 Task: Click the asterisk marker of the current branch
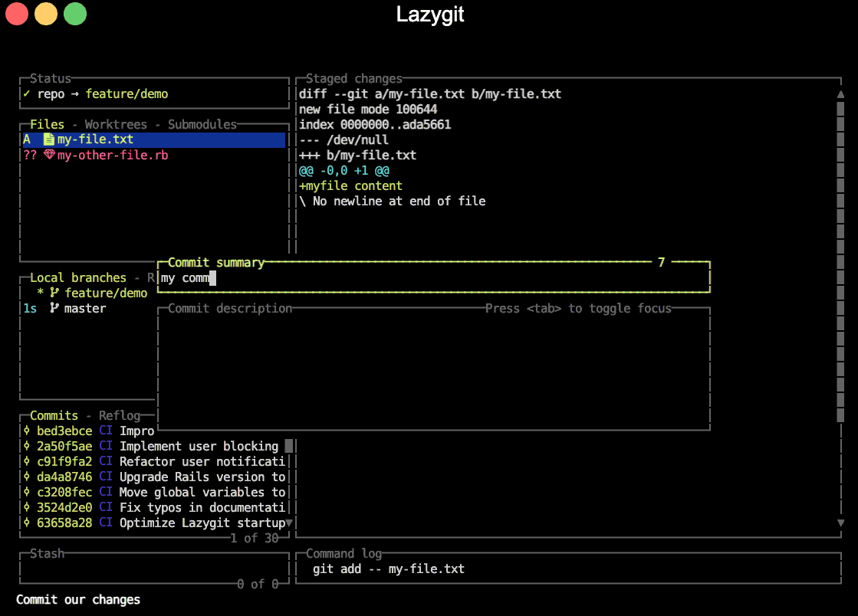(x=41, y=293)
